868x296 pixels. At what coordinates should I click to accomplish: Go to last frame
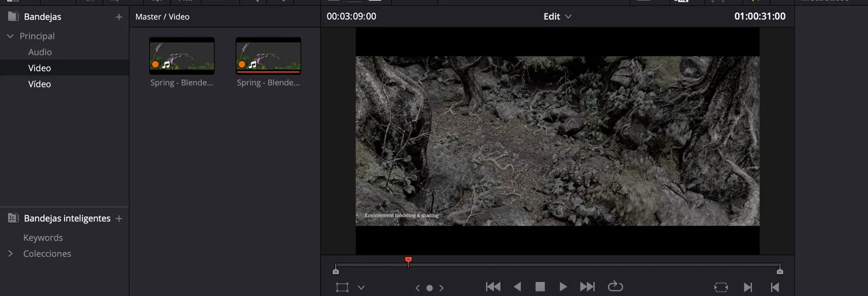coord(588,287)
